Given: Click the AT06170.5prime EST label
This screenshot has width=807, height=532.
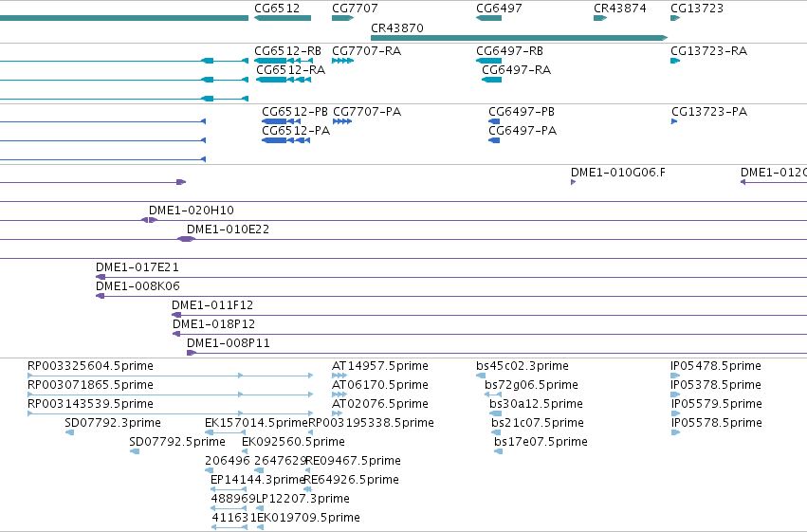Looking at the screenshot, I should tap(380, 385).
